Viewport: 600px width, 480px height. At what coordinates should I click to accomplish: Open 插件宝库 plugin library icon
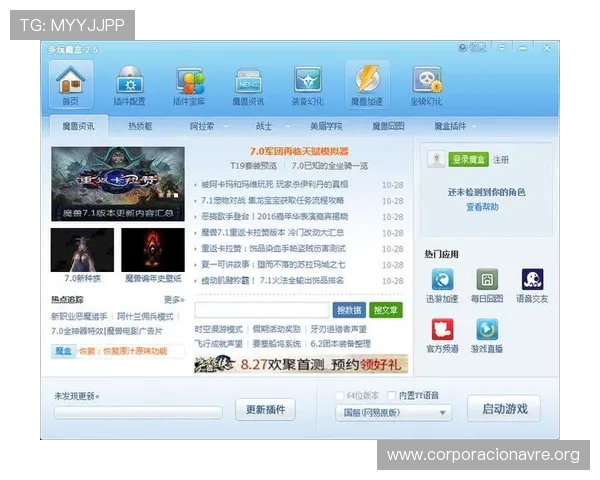pyautogui.click(x=189, y=85)
